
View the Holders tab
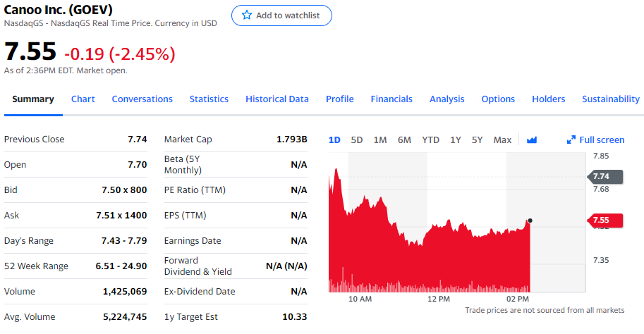548,99
